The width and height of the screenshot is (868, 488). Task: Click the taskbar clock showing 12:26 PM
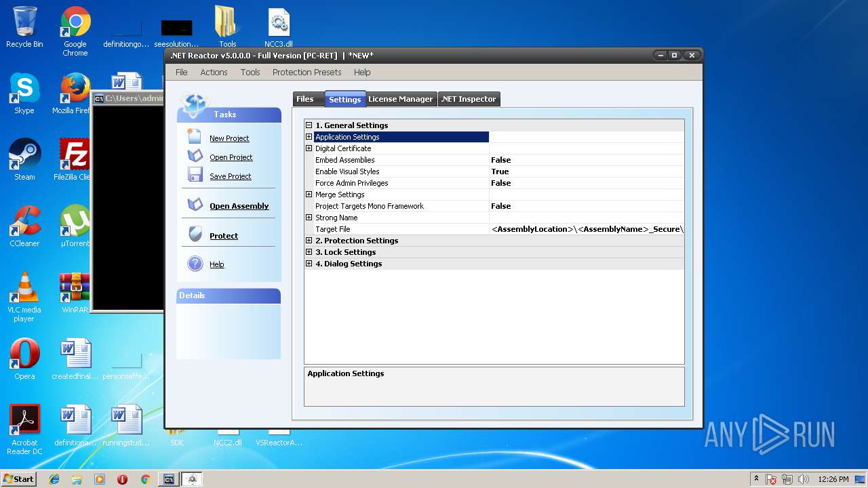(833, 479)
